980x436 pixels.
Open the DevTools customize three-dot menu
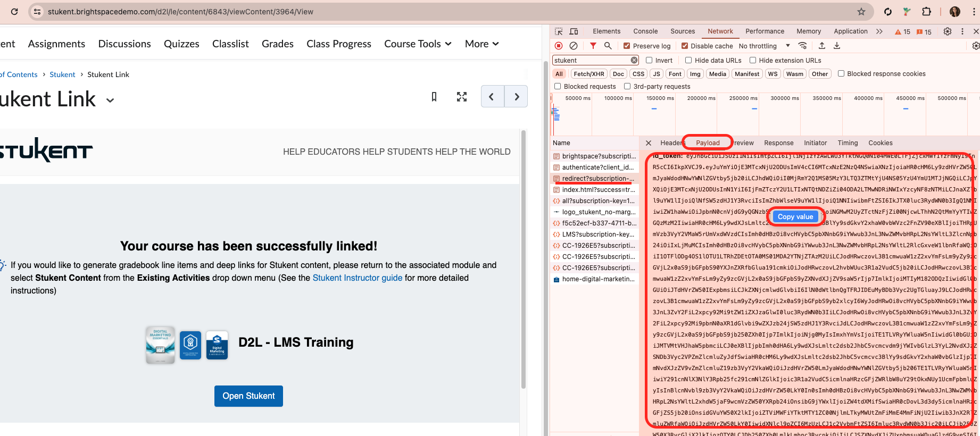click(962, 31)
